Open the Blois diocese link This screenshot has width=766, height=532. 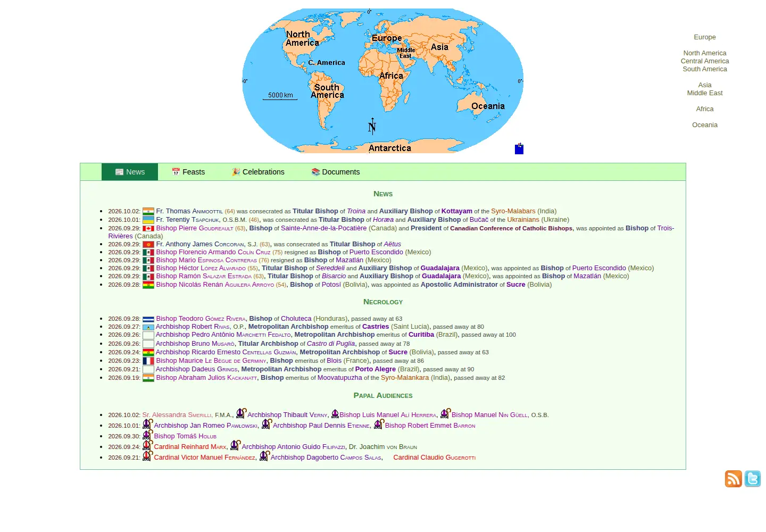coord(334,361)
